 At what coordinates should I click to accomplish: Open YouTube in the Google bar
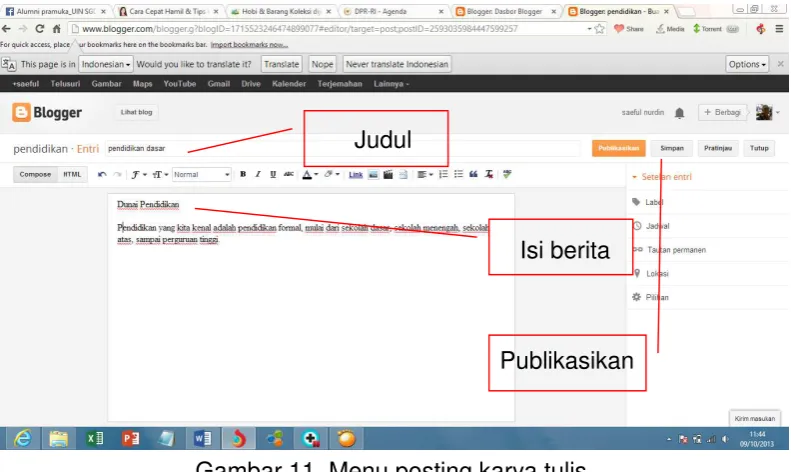[180, 84]
